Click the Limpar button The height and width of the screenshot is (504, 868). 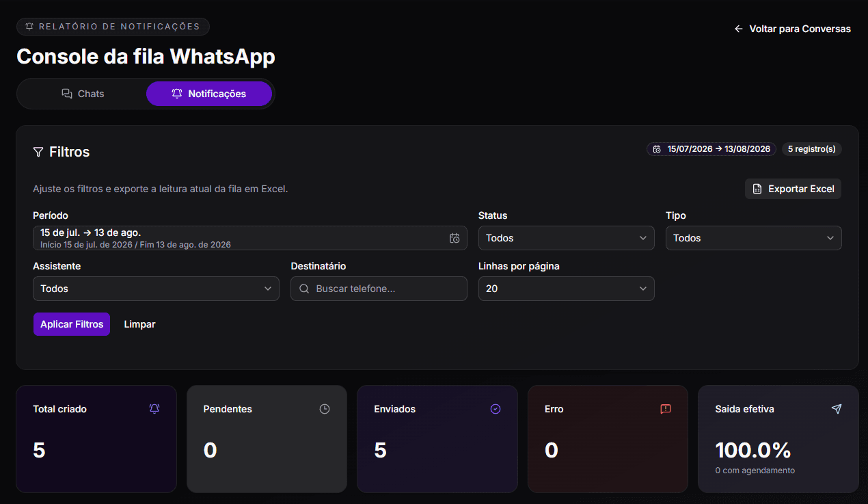[x=139, y=324]
